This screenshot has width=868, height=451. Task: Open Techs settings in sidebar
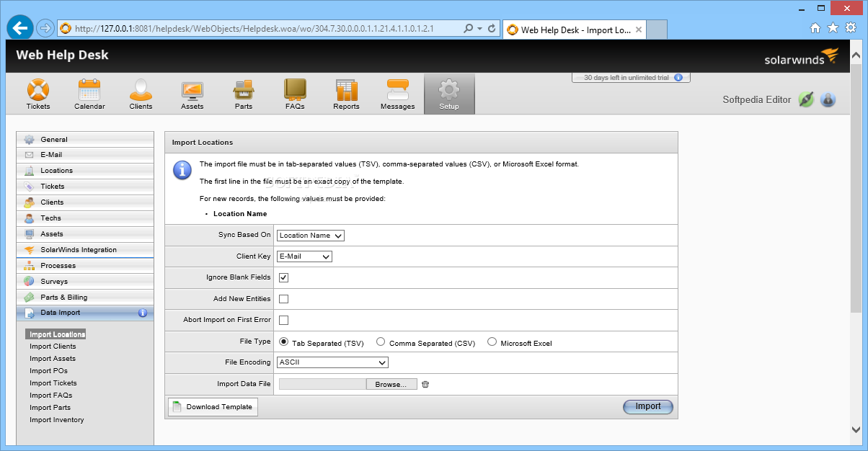pyautogui.click(x=85, y=218)
